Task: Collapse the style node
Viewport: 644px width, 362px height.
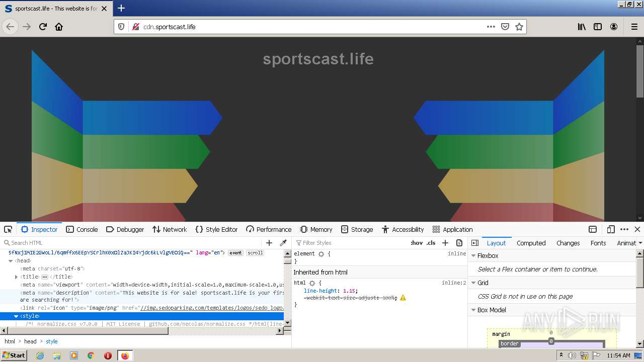Action: pyautogui.click(x=16, y=316)
